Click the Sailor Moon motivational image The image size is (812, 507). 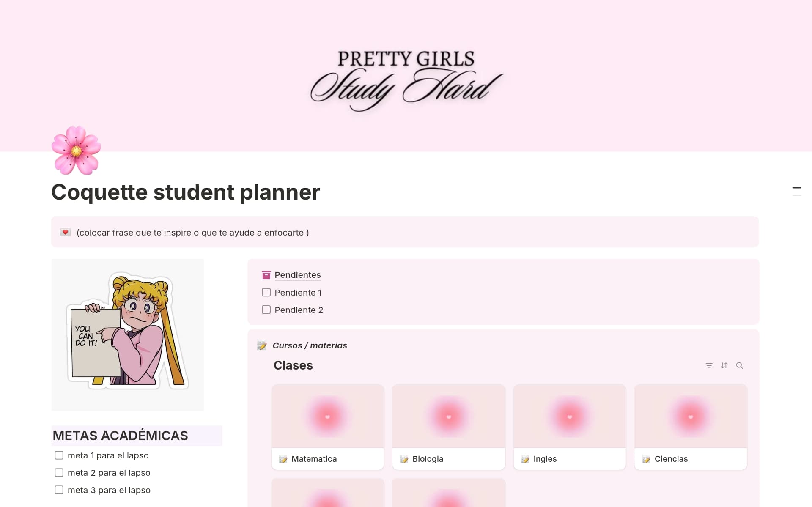(127, 334)
